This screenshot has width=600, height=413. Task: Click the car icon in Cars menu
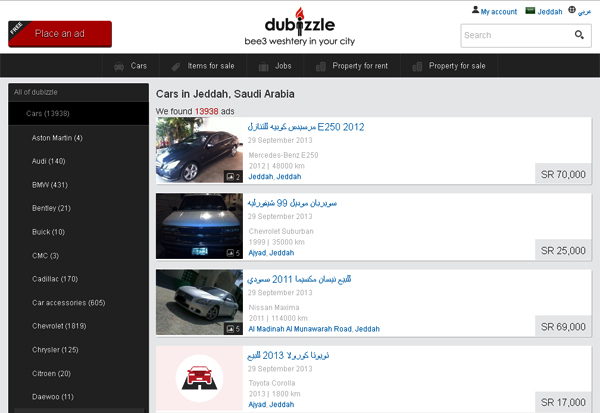119,67
